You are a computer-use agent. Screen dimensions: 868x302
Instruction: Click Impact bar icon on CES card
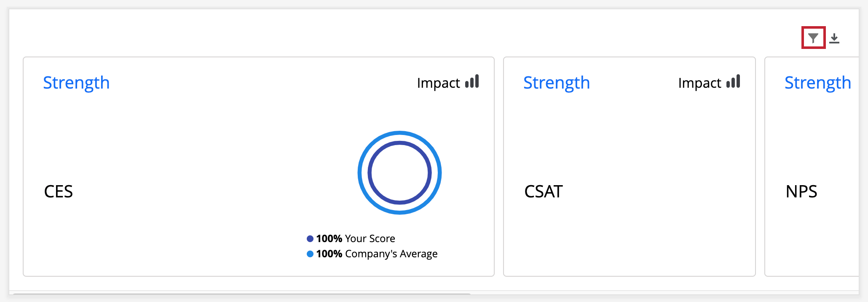click(x=472, y=81)
